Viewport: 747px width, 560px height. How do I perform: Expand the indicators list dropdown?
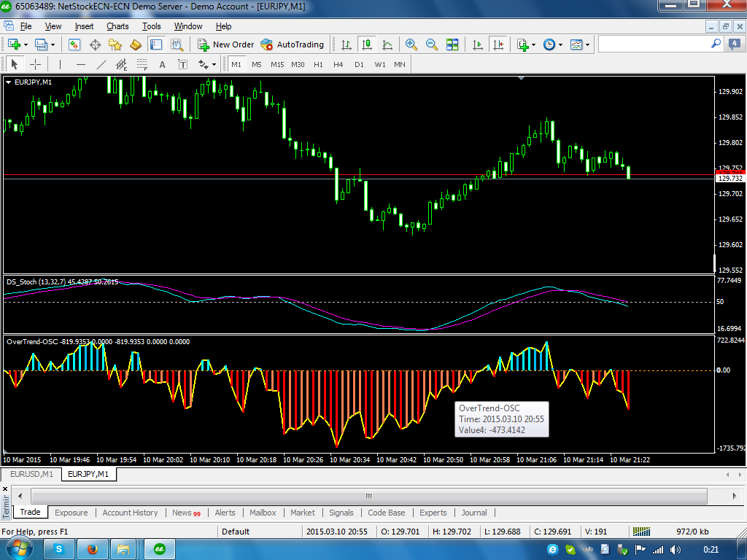[534, 44]
